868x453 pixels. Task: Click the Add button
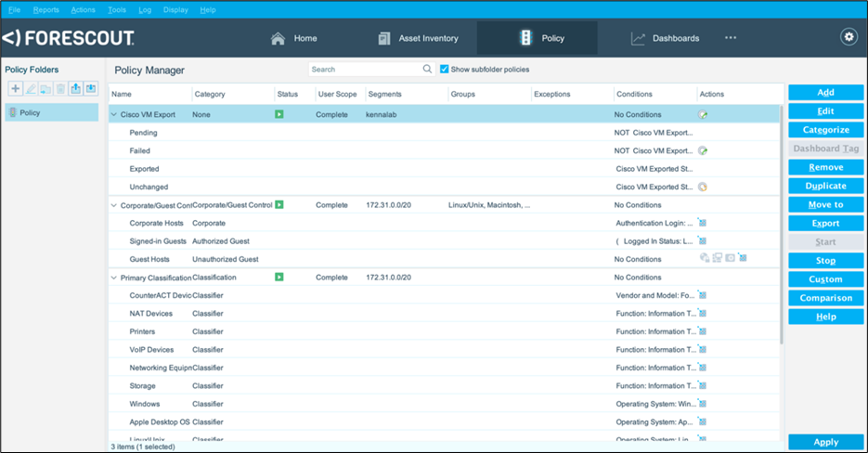[825, 93]
